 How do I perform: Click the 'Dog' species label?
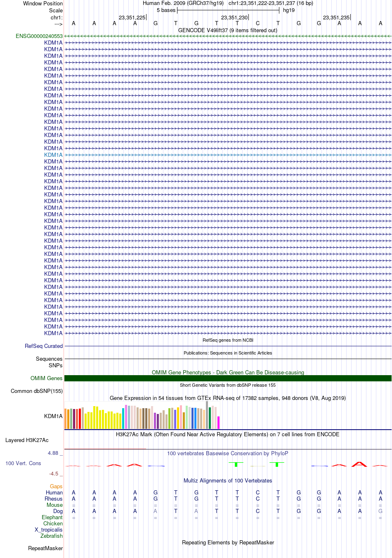pos(58,511)
